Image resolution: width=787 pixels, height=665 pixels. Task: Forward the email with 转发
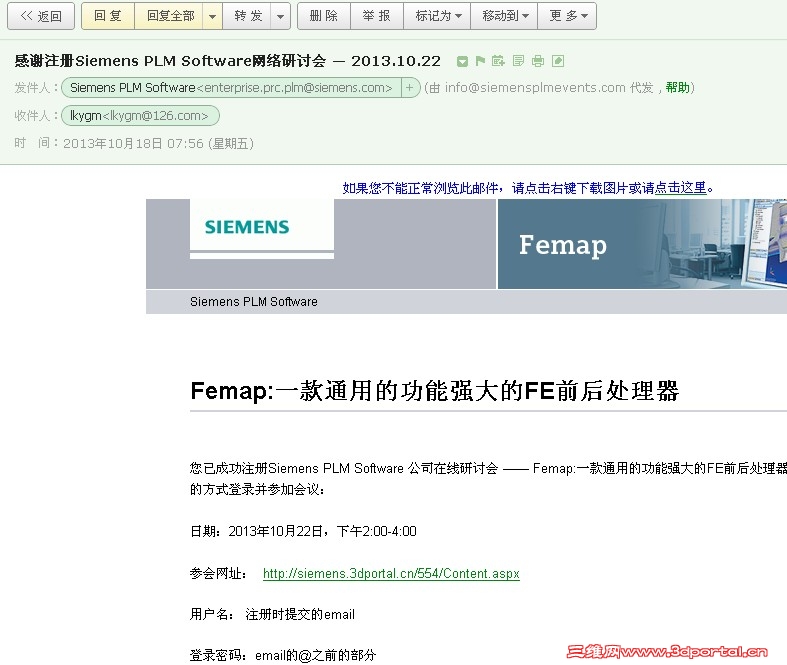[x=247, y=16]
